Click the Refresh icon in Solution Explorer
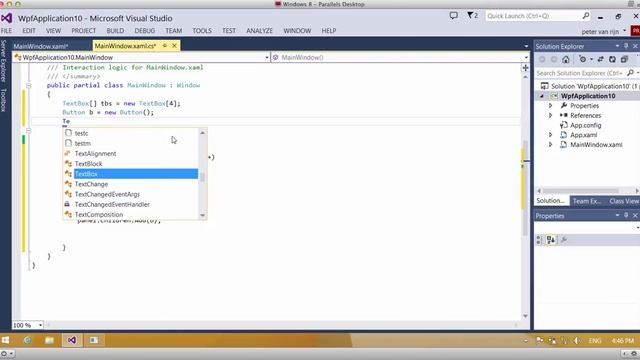 612,60
